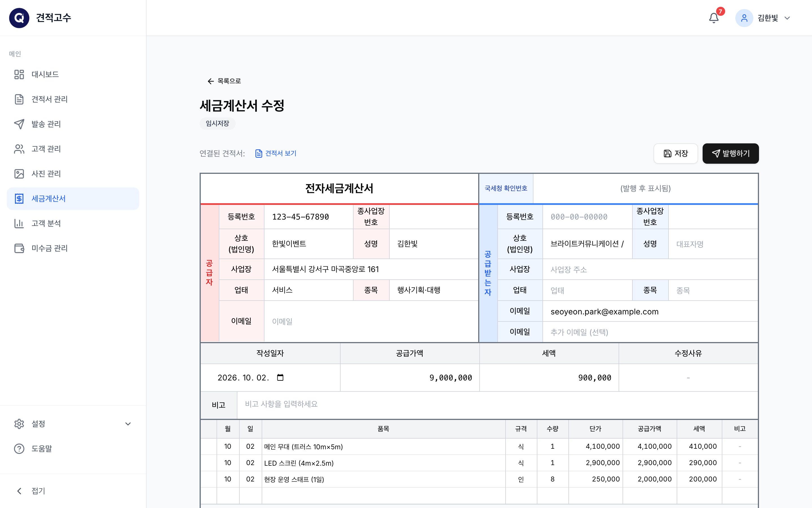812x508 pixels.
Task: Edit supplier 성명 field 김한빛
Action: 434,244
